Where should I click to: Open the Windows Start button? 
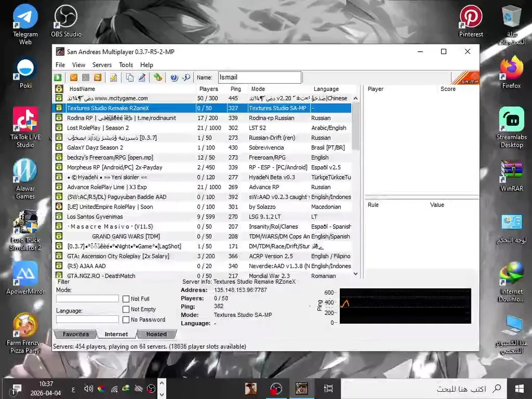coord(519,388)
